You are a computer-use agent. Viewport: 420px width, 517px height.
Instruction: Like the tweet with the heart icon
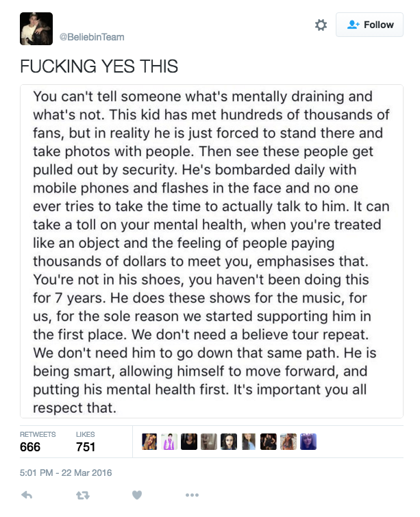click(x=136, y=494)
